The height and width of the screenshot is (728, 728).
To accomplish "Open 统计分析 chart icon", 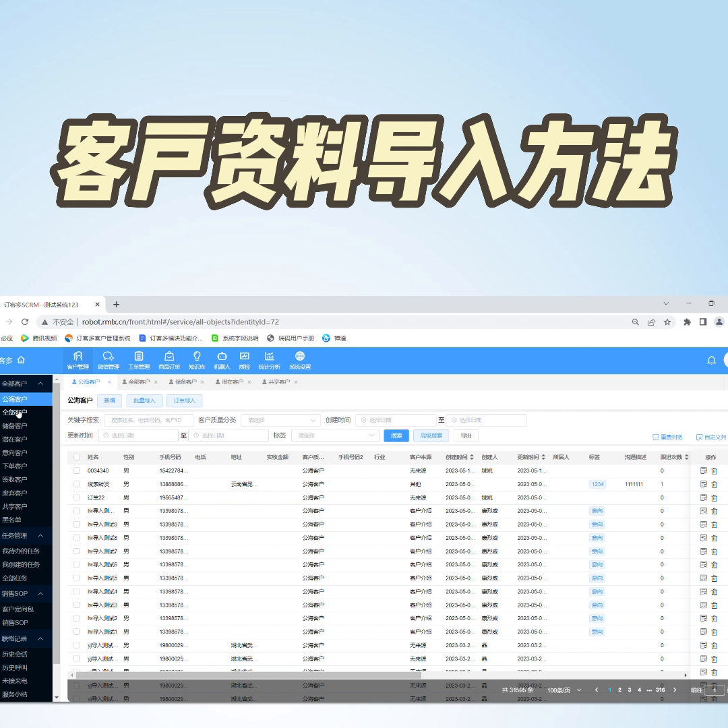I will coord(269,360).
